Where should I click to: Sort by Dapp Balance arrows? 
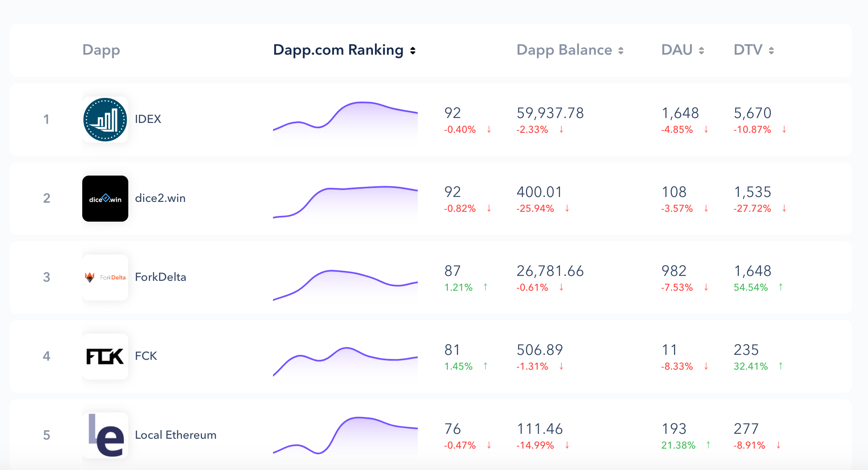pos(621,51)
